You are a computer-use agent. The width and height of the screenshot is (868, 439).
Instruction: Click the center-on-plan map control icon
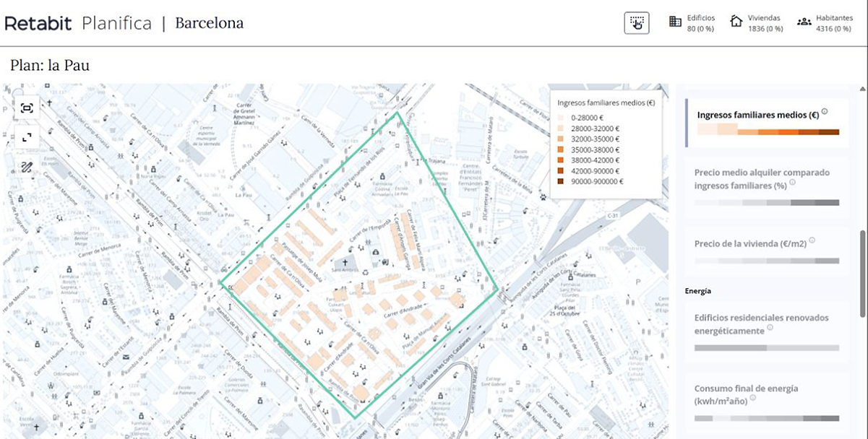point(27,108)
